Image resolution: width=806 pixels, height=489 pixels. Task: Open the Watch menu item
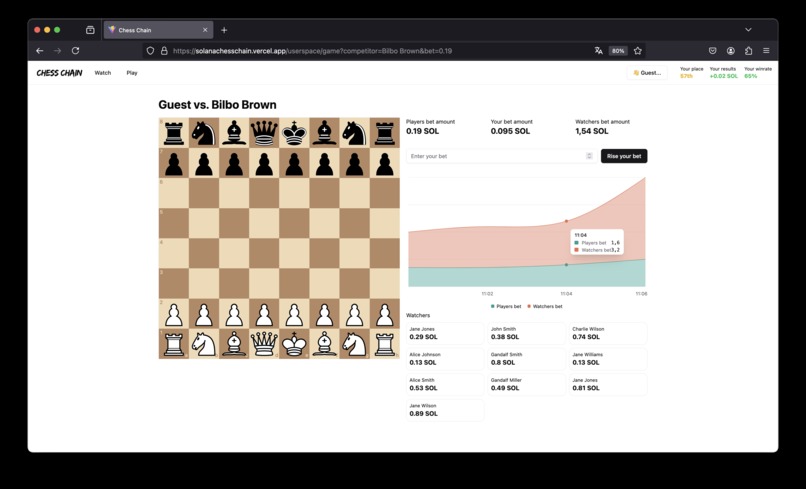103,73
